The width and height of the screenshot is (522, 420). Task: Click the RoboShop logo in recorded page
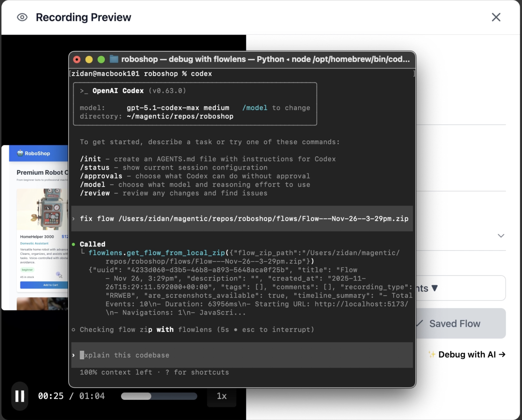tap(33, 153)
